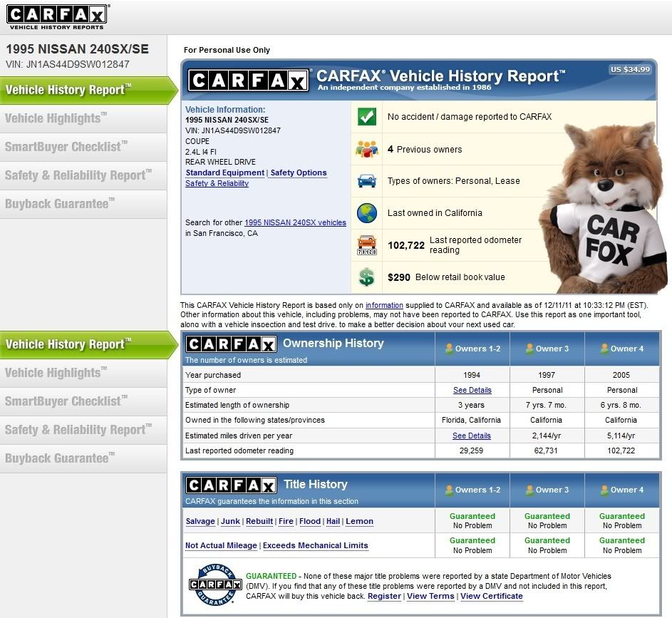Screen dimensions: 672x618
Task: Open the Standard Equipment link
Action: [225, 172]
